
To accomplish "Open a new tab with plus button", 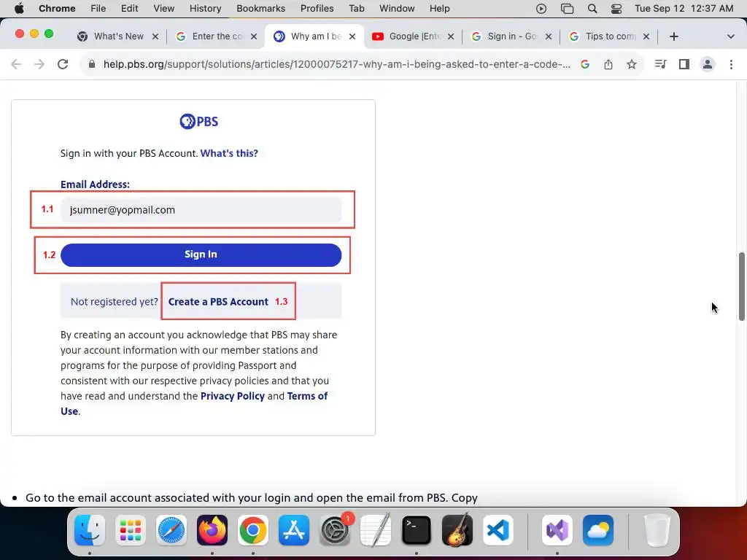I will click(x=673, y=36).
